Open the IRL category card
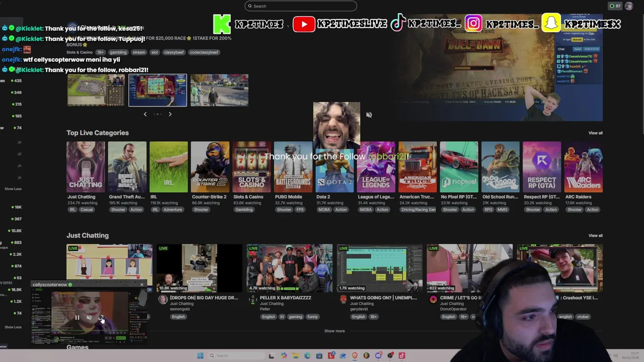The image size is (644, 362). [x=169, y=167]
